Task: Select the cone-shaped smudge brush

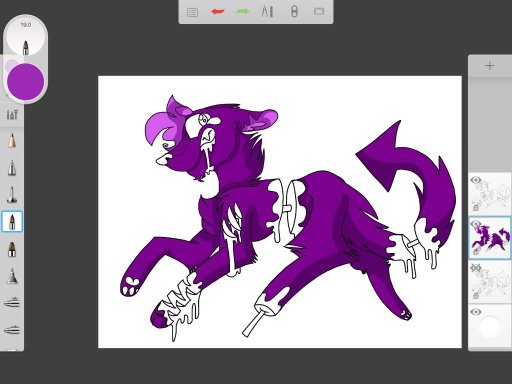Action: tap(12, 276)
